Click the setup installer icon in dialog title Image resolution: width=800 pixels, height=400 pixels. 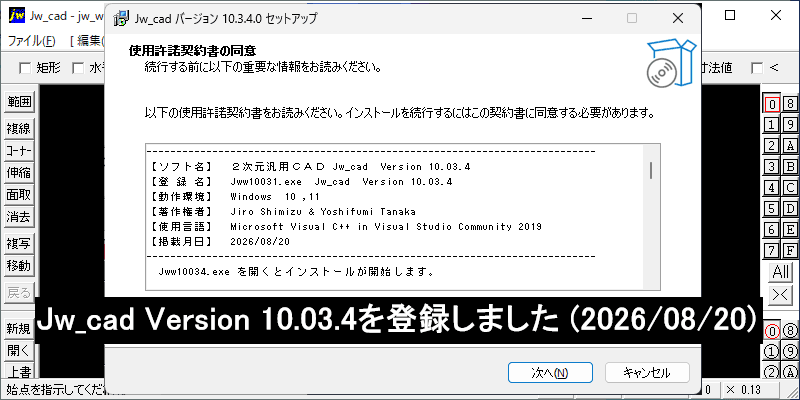(121, 18)
